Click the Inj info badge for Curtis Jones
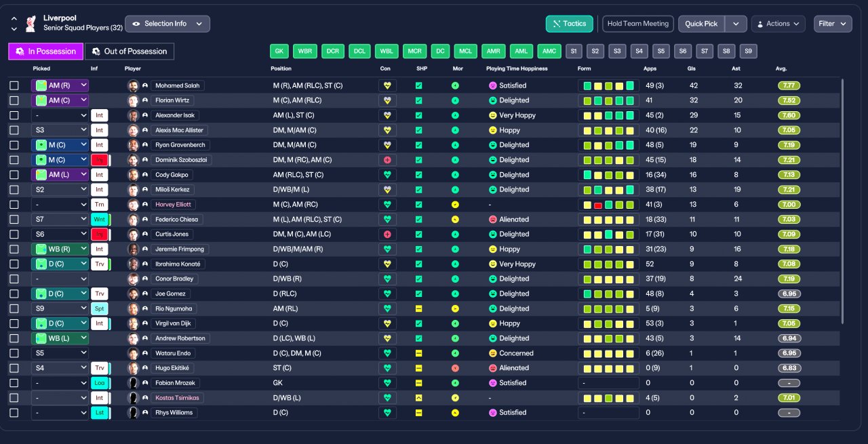This screenshot has width=868, height=444. tap(100, 235)
